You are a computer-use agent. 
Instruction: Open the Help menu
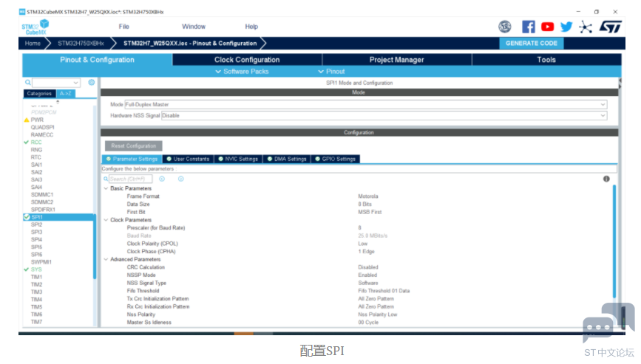(x=251, y=27)
